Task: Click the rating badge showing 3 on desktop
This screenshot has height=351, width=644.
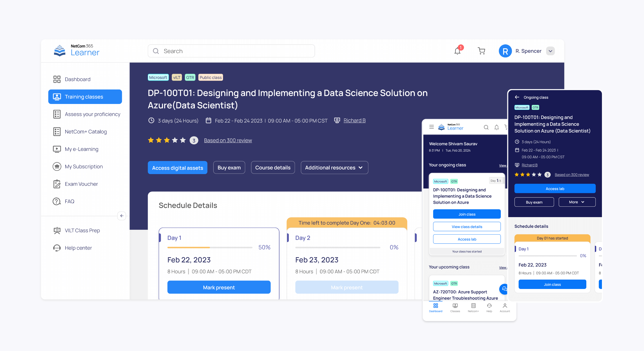Action: click(x=194, y=140)
